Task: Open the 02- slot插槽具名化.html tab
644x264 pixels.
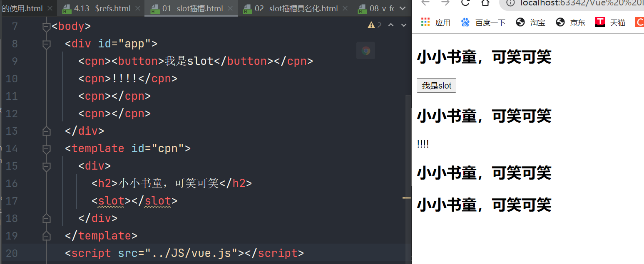Action: tap(296, 8)
